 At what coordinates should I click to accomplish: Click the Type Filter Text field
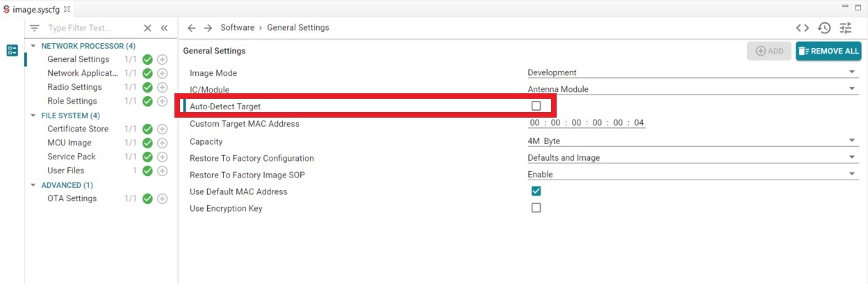point(90,28)
